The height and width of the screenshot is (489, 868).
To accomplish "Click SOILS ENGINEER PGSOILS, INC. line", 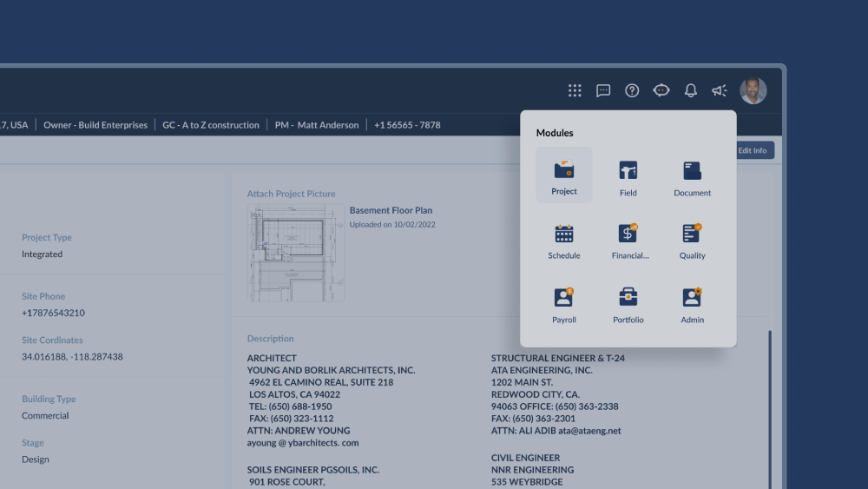I will pyautogui.click(x=313, y=470).
